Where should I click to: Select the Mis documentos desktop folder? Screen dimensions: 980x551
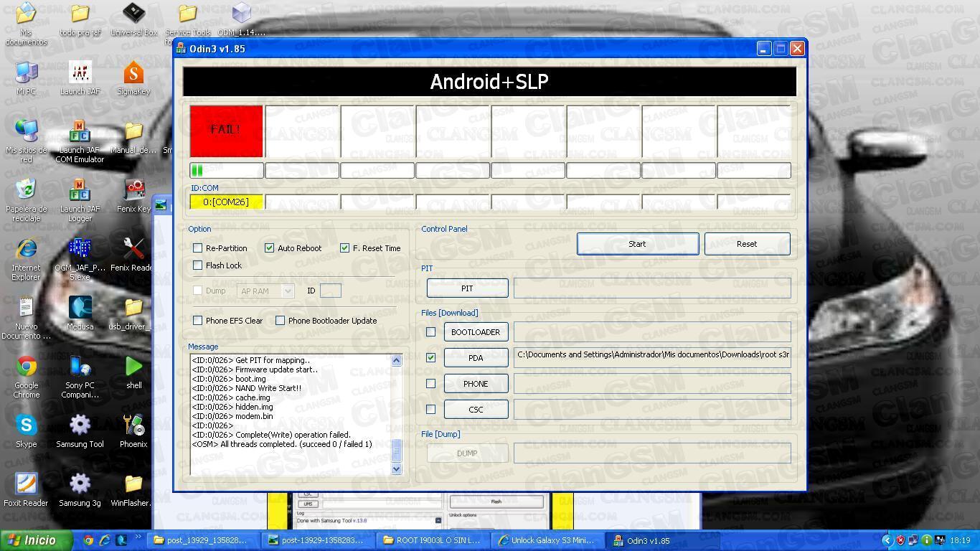[27, 24]
